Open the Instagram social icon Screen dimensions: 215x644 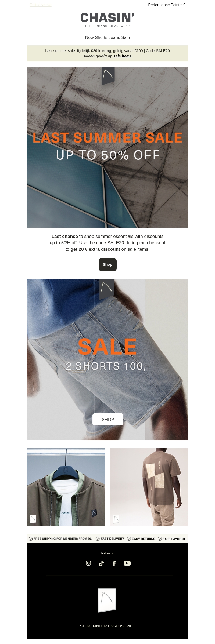tap(88, 563)
